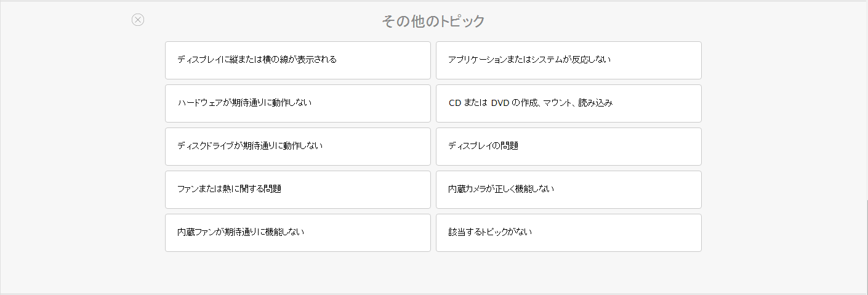Screen dimensions: 868x295
Task: Dismiss topic list using circled X icon
Action: [x=138, y=20]
